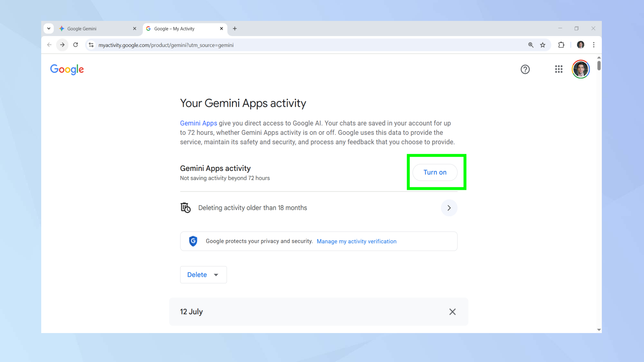
Task: Click the Google Help question mark icon
Action: pyautogui.click(x=525, y=69)
